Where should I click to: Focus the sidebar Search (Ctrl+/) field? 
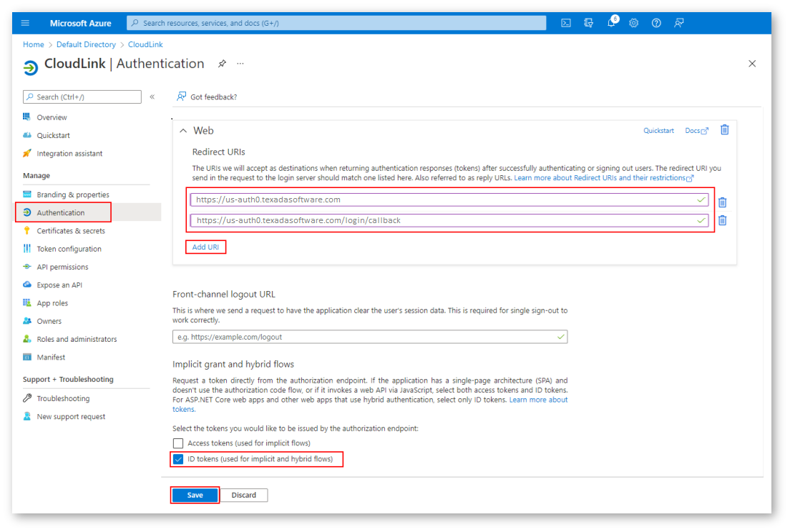82,97
